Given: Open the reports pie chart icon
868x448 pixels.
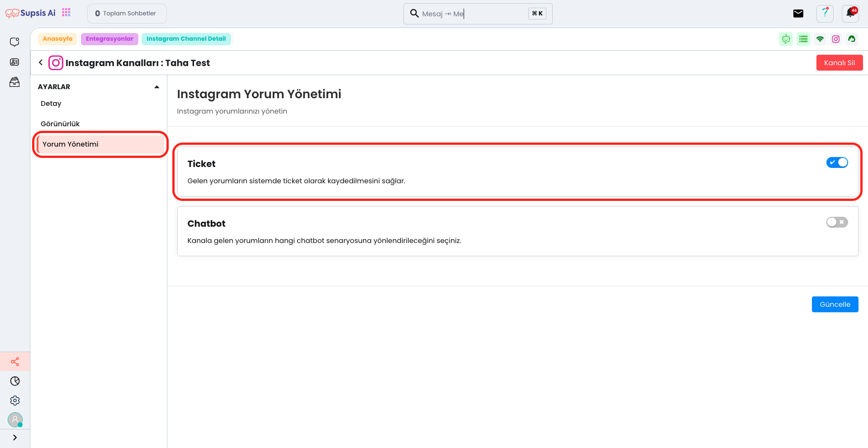Looking at the screenshot, I should (15, 381).
